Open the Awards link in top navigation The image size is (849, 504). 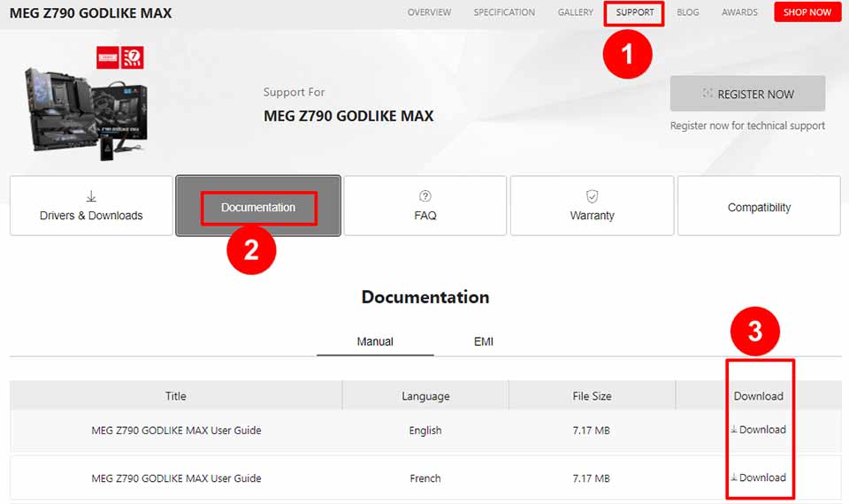click(739, 12)
